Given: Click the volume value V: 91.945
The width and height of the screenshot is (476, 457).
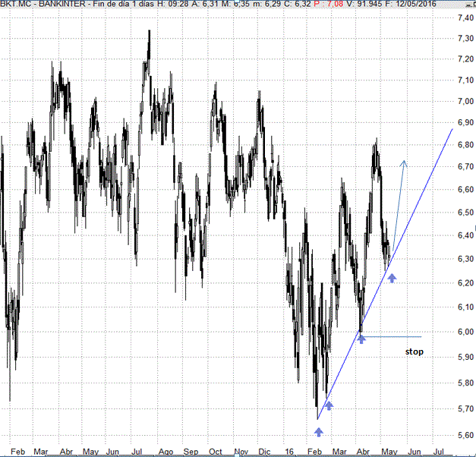Looking at the screenshot, I should [365, 4].
